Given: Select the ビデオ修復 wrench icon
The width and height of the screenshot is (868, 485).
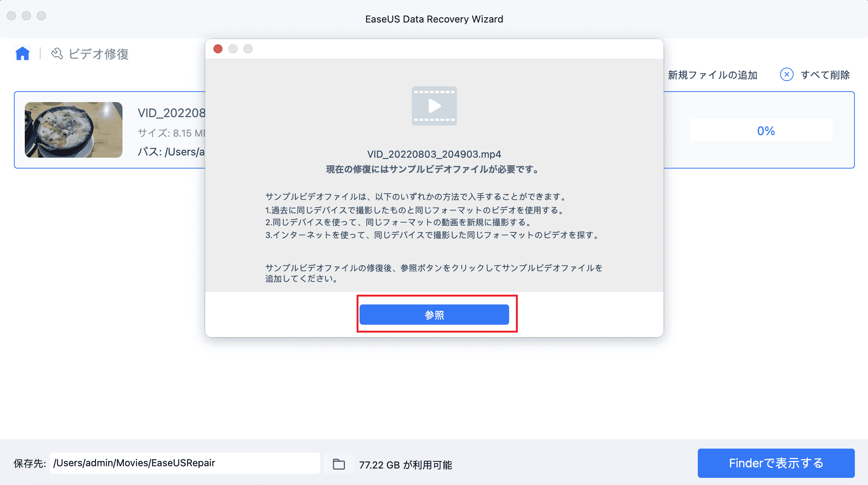Looking at the screenshot, I should [x=57, y=54].
